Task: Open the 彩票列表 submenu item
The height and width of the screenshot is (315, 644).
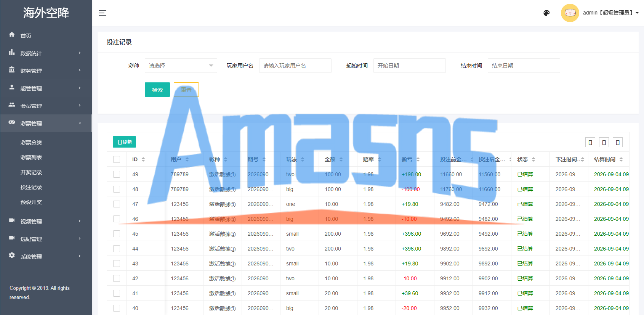Action: click(x=31, y=157)
